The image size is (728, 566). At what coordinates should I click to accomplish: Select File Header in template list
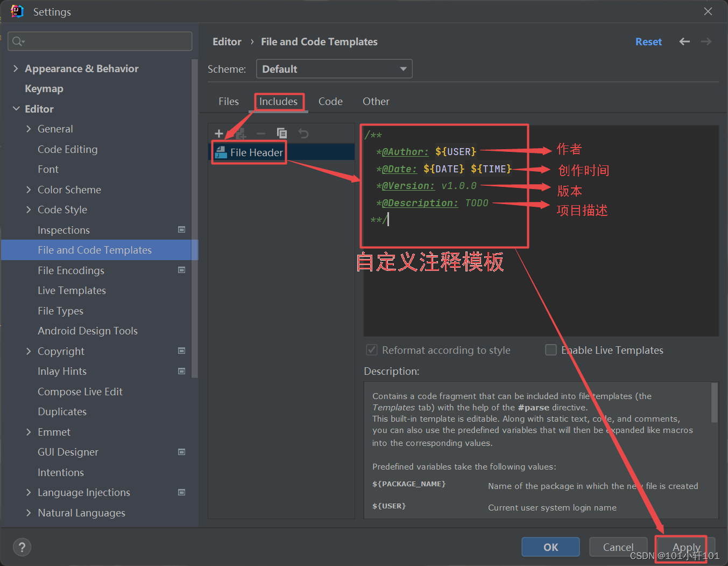coord(281,152)
